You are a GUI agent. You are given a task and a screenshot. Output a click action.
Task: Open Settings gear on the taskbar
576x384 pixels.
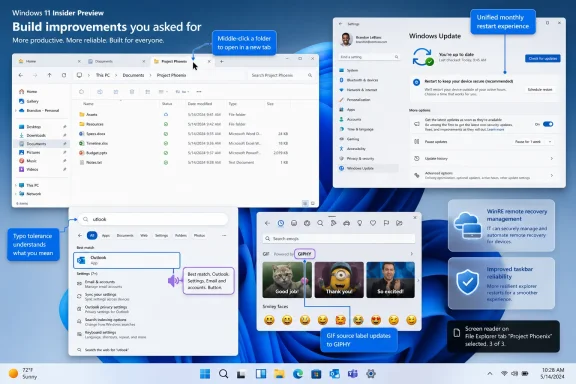point(371,374)
